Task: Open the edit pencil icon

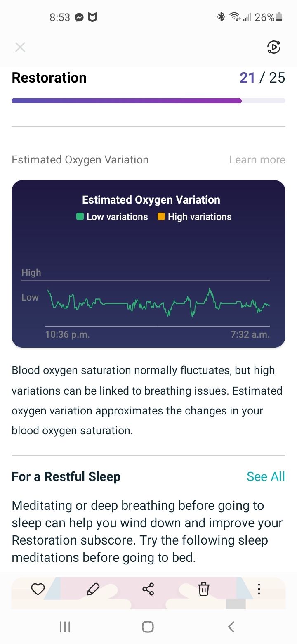Action: click(x=93, y=589)
